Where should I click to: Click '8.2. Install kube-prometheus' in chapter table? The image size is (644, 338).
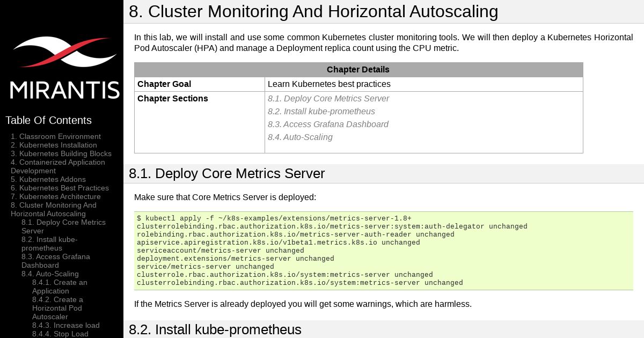[321, 112]
